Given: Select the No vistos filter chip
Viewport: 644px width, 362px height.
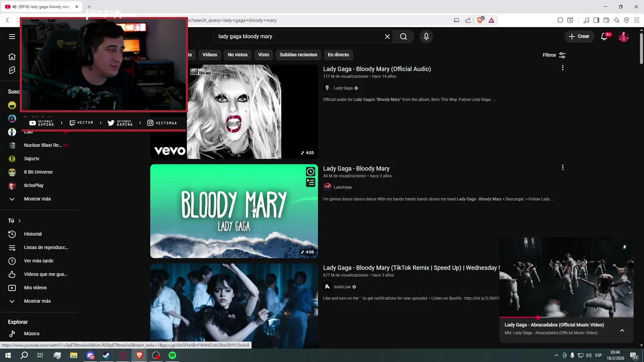Looking at the screenshot, I should point(237,55).
